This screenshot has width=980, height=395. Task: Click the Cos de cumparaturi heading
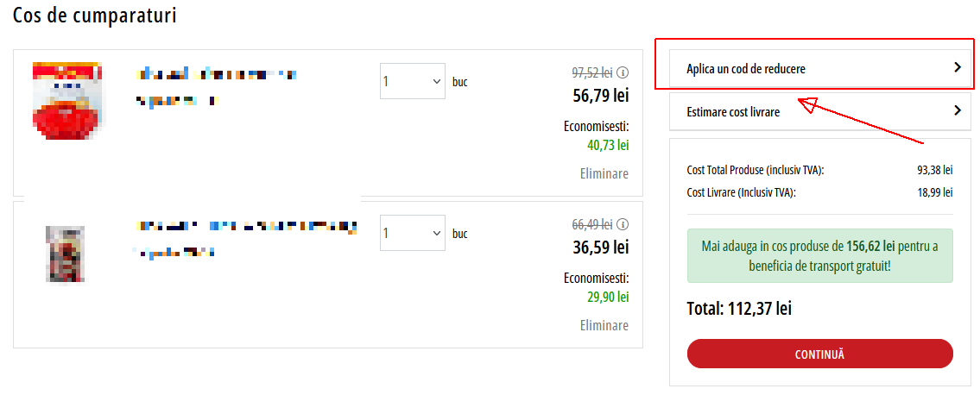pos(94,16)
